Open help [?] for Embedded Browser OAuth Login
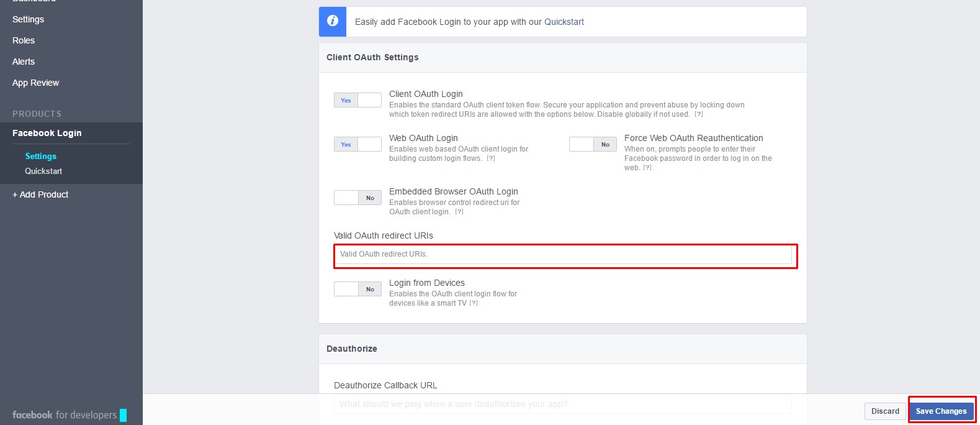The image size is (980, 425). coord(459,212)
